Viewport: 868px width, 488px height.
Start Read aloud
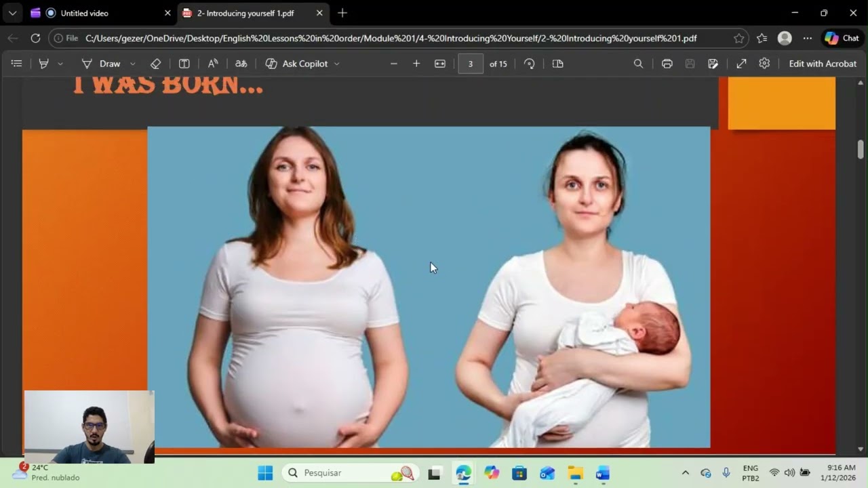click(x=213, y=64)
